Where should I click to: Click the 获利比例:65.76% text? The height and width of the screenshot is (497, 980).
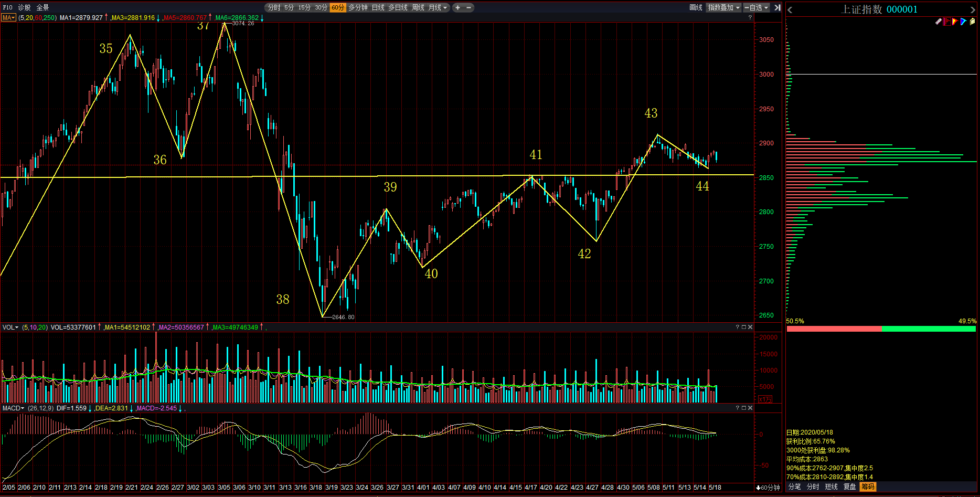(811, 441)
